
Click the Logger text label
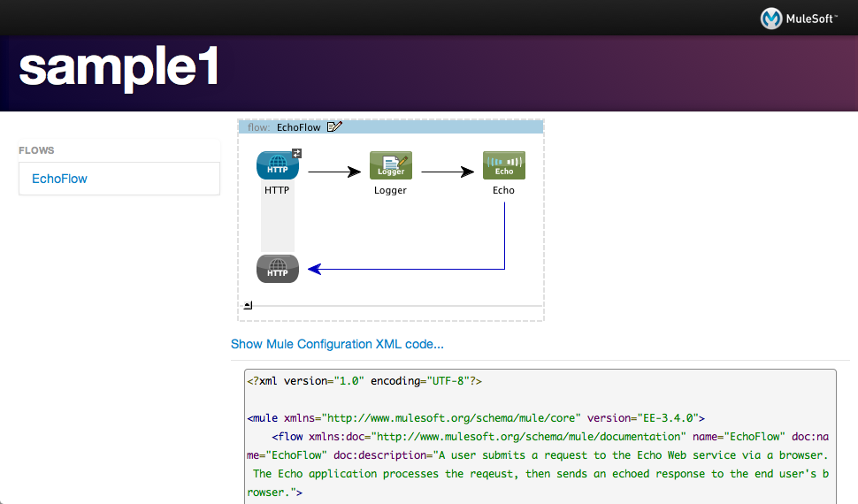coord(390,190)
